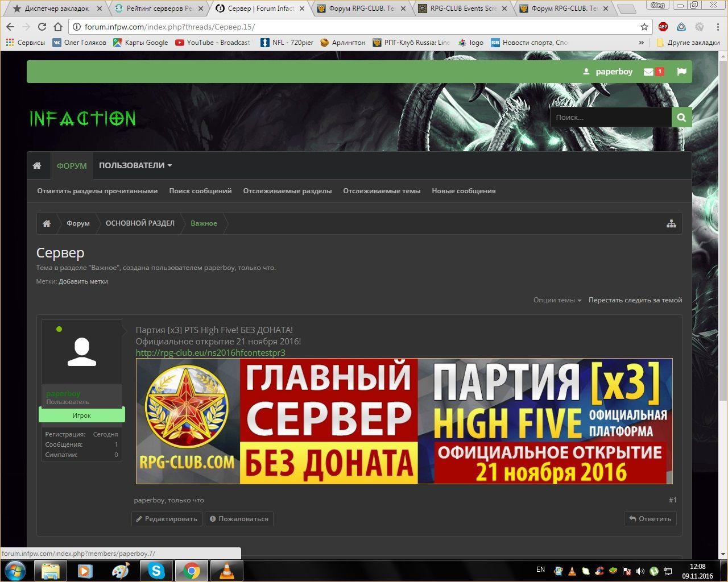The height and width of the screenshot is (582, 728).
Task: Bookmark this page with the star icon
Action: [x=644, y=27]
